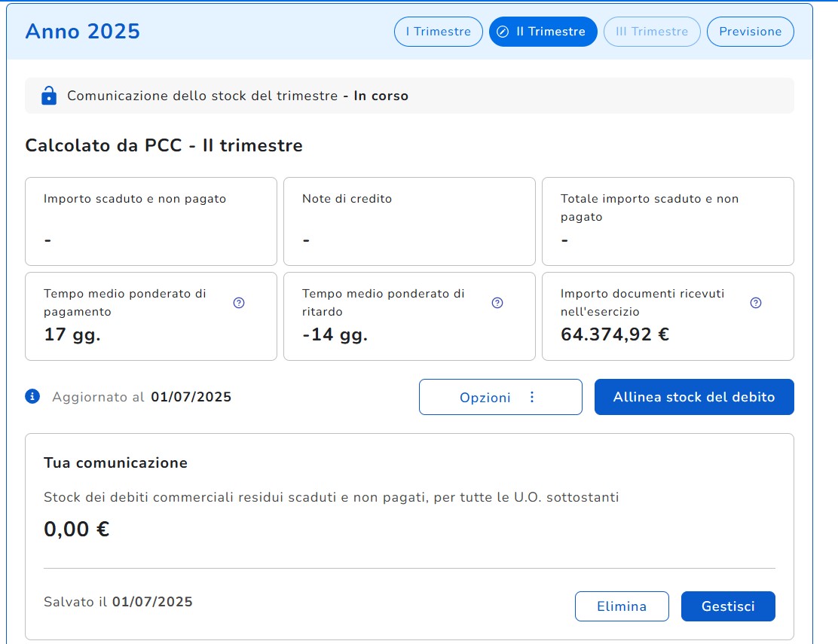Click the 17 gg. payment time value
This screenshot has width=838, height=644.
coord(72,334)
